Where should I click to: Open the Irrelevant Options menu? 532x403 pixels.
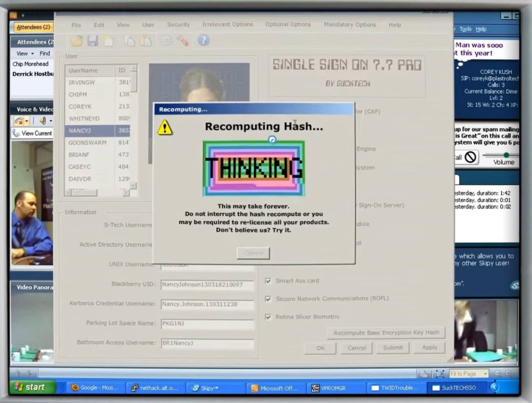227,24
